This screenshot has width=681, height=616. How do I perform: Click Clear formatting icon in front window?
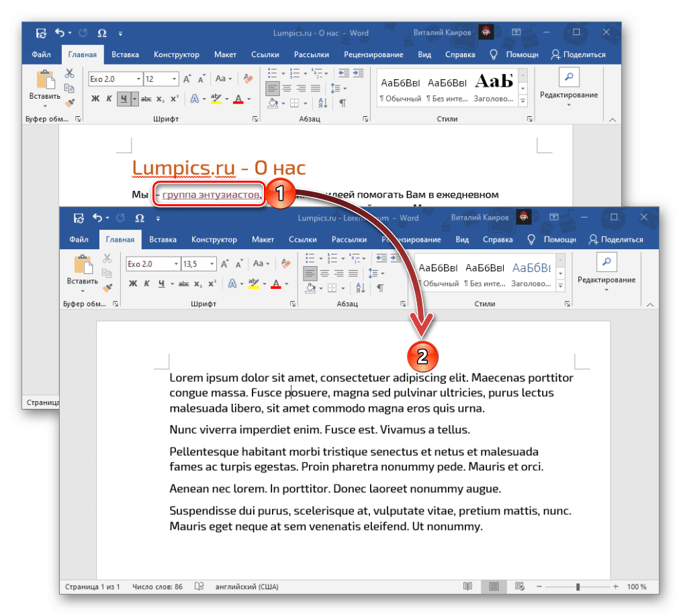point(286,263)
